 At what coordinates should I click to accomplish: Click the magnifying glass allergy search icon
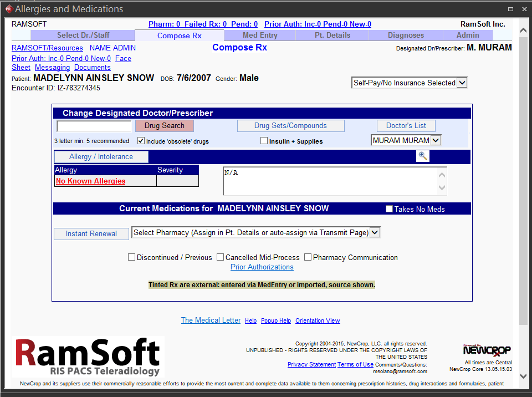click(x=423, y=156)
